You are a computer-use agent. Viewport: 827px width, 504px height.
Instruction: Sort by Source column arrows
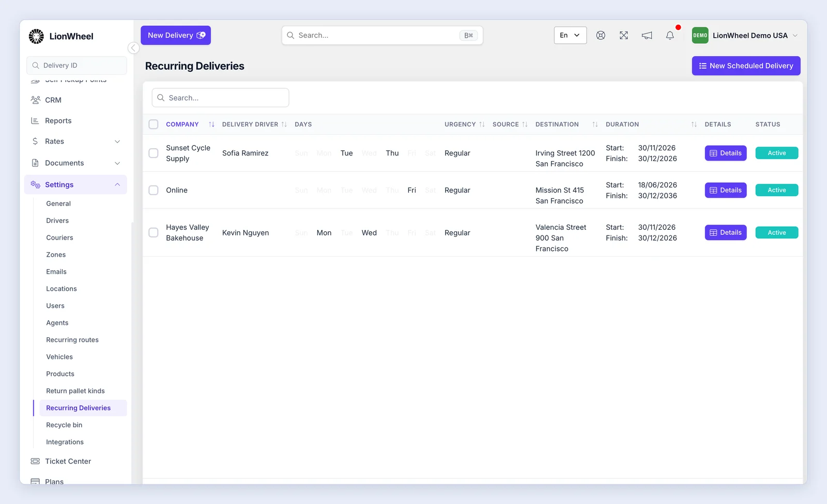tap(525, 124)
